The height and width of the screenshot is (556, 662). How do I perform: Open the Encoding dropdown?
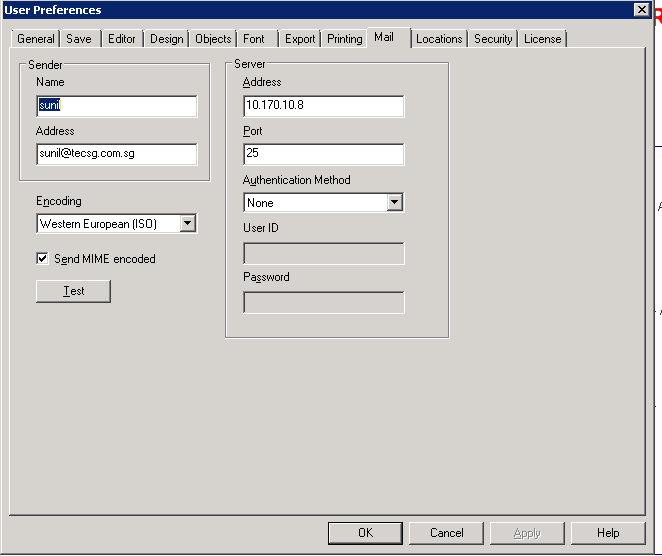[117, 224]
